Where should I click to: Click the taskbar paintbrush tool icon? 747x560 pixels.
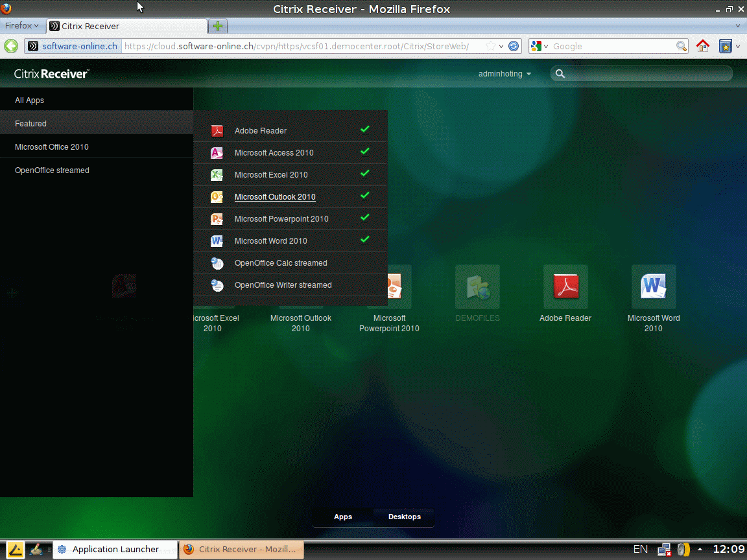(x=36, y=550)
